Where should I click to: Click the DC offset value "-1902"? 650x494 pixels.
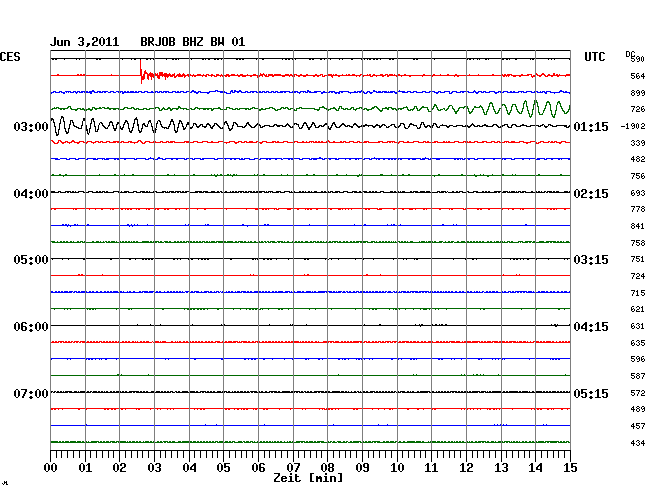tap(633, 126)
